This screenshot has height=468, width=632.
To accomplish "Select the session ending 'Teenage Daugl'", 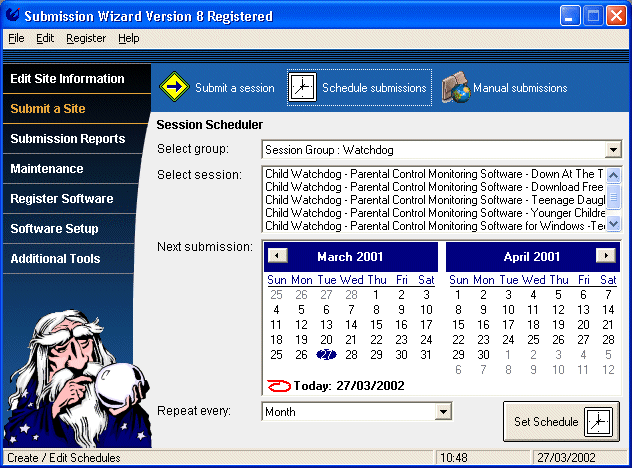I will 434,200.
